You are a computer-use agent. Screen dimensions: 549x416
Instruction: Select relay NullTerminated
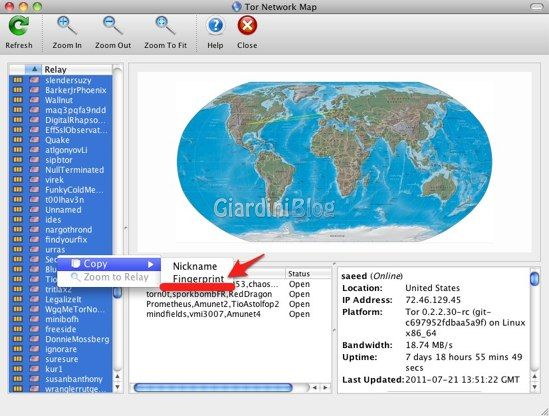[x=75, y=170]
